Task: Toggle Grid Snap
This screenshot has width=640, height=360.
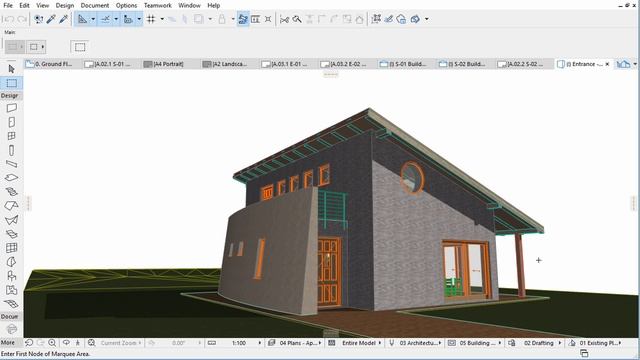Action: 151,19
